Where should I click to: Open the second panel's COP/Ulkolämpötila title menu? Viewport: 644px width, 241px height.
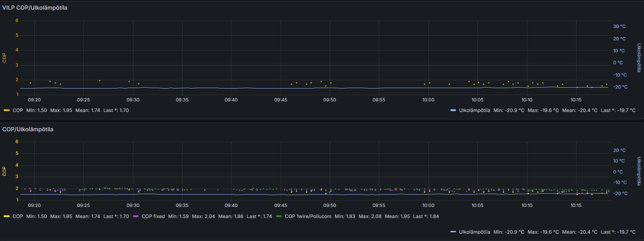[28, 129]
